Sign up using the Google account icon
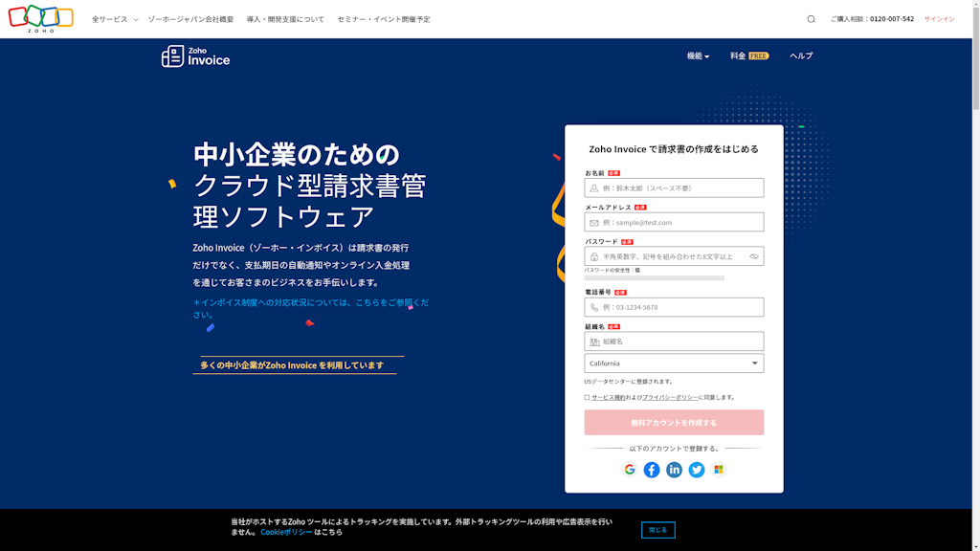Screen dimensions: 980x551 click(x=631, y=470)
